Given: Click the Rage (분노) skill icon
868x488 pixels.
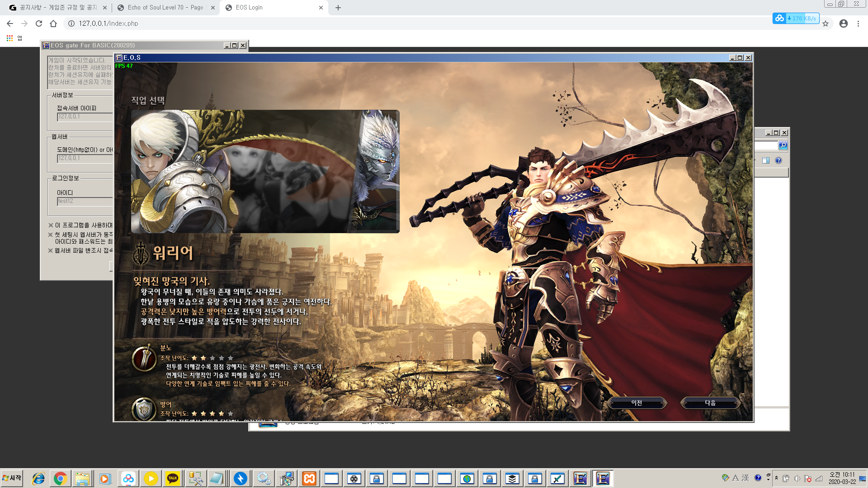Looking at the screenshot, I should pyautogui.click(x=144, y=358).
